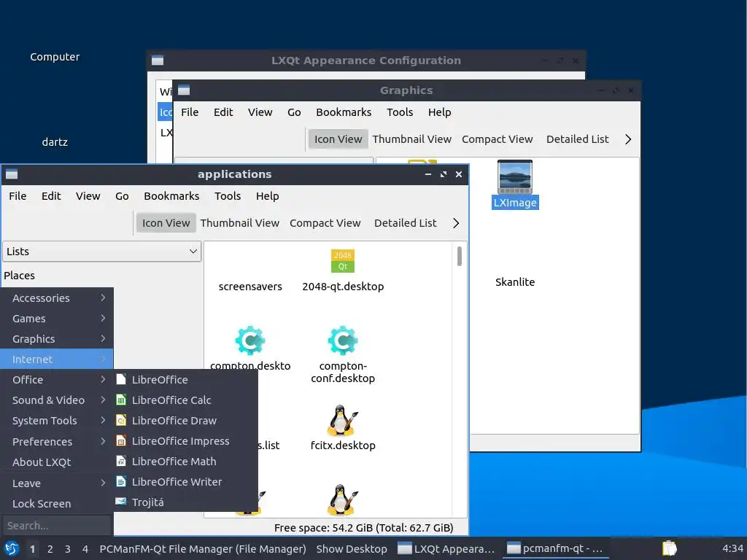Select the Office menu category
Viewport: 747px width, 560px height.
click(57, 379)
